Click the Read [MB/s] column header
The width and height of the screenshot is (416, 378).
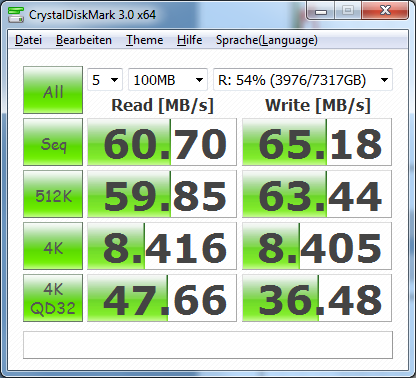click(x=162, y=106)
